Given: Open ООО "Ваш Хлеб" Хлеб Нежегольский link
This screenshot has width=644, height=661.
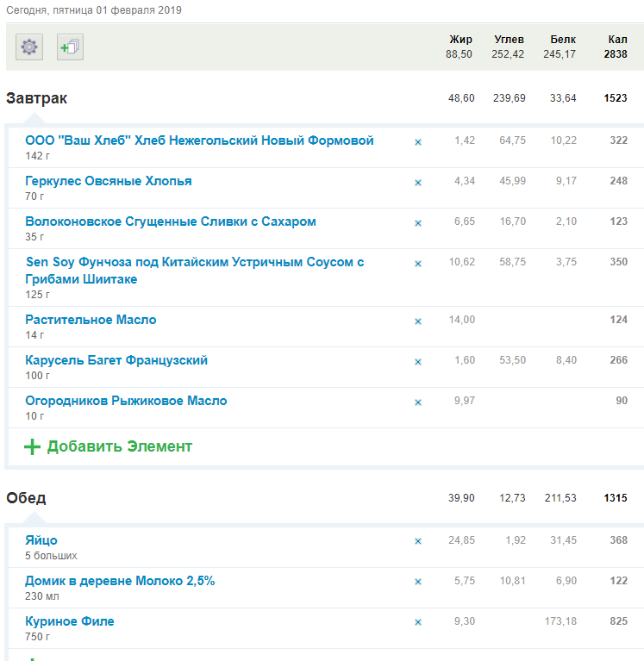Looking at the screenshot, I should [x=199, y=140].
